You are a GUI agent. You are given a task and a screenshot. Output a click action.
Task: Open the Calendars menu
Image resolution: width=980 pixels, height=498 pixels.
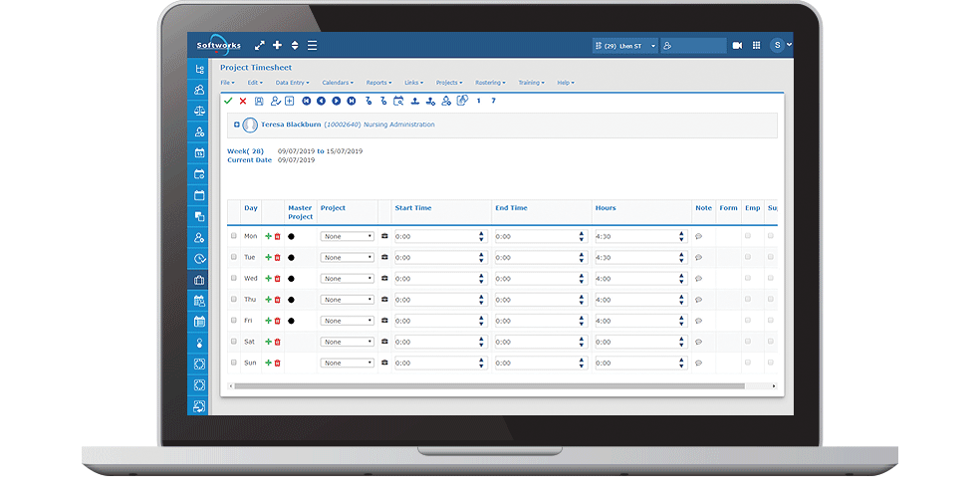coord(338,83)
